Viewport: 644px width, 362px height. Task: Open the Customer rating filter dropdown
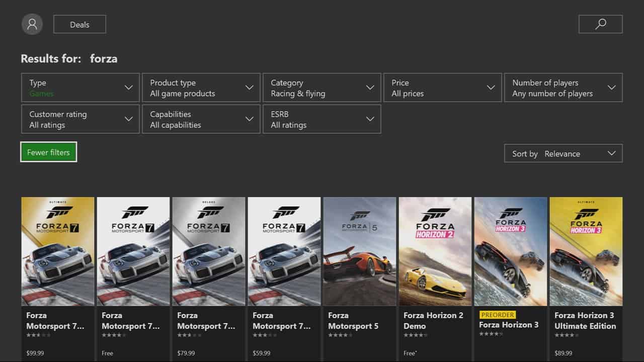80,119
